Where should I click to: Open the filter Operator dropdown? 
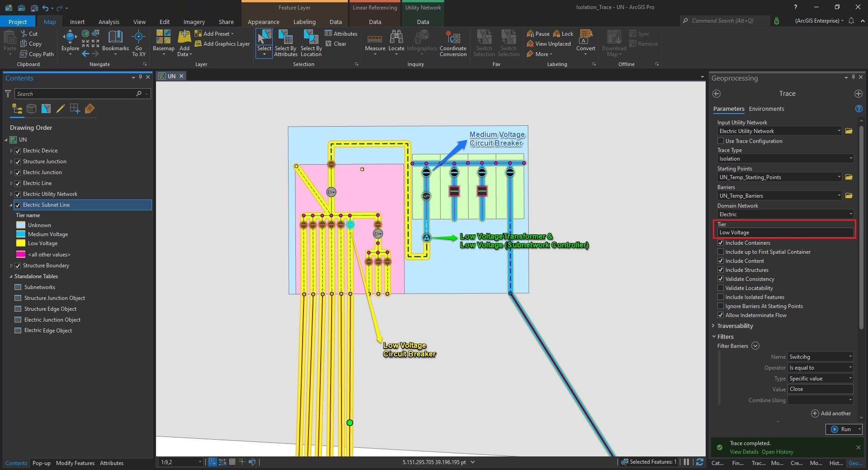tap(820, 368)
